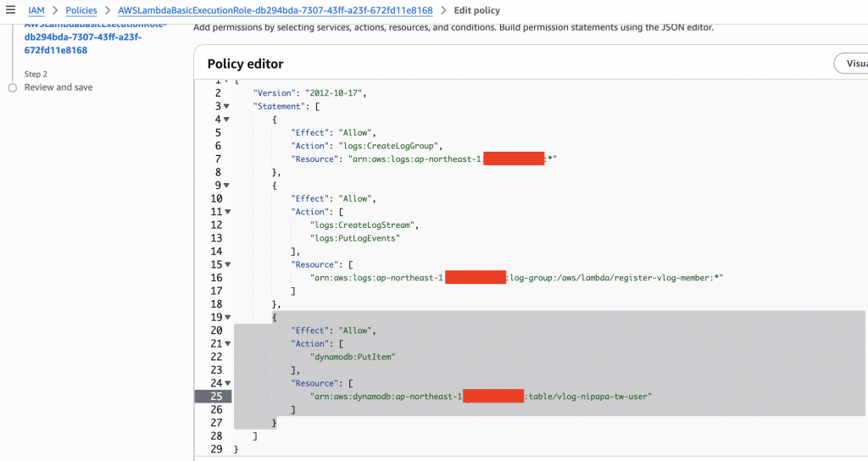Open the AWSLambdaBasicExecutionRole policy breadcrumb link
This screenshot has width=868, height=461.
tap(275, 11)
